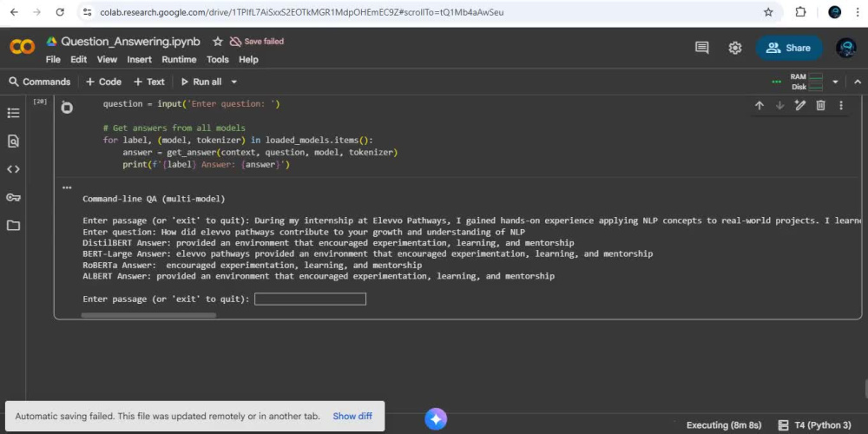Open the secrets key sidebar icon
The image size is (868, 434).
pyautogui.click(x=13, y=197)
